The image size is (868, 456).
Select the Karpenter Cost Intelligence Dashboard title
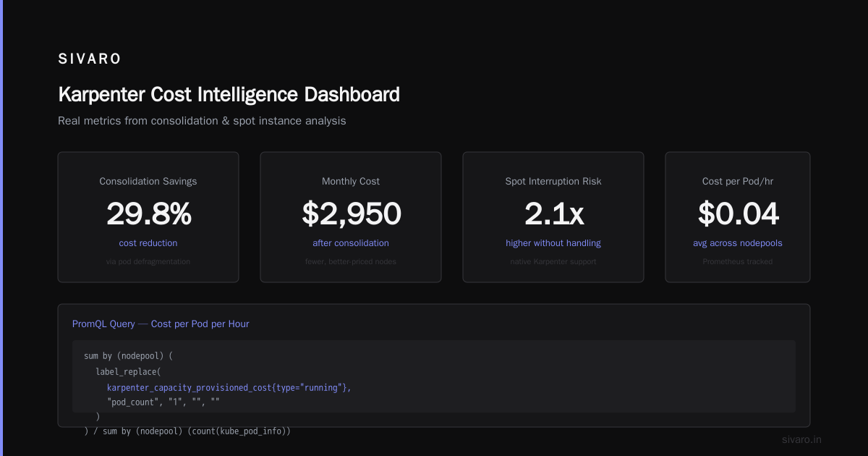(x=229, y=95)
